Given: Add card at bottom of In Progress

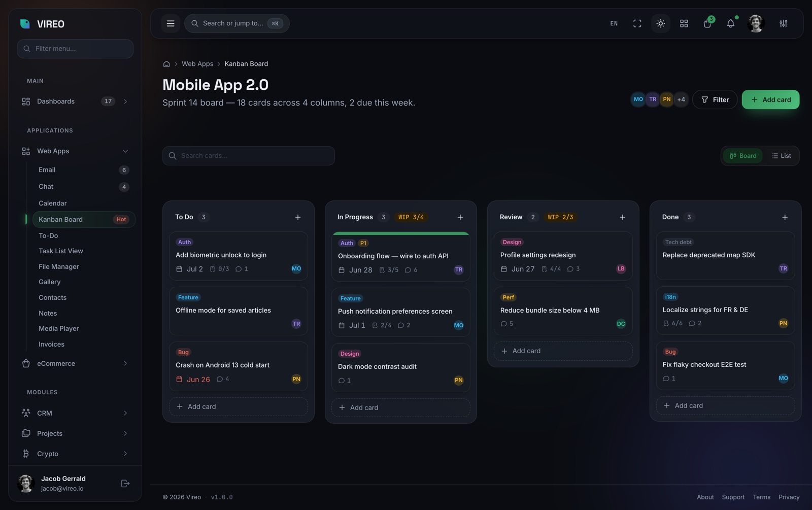Looking at the screenshot, I should pos(401,407).
